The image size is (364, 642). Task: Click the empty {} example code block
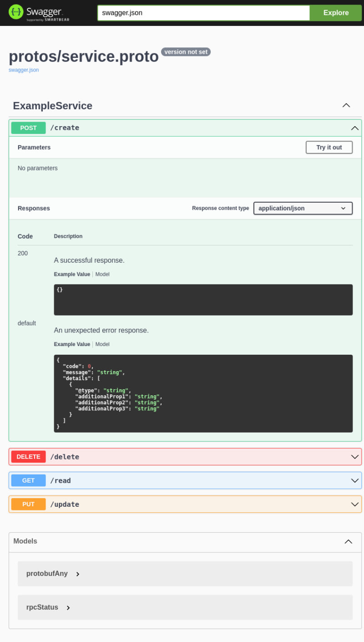coord(203,300)
